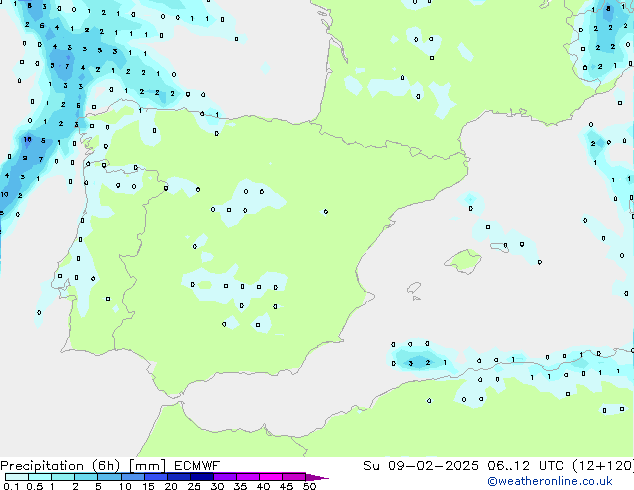
Task: Click the 20–25 mm dark blue legend box
Action: point(178,477)
